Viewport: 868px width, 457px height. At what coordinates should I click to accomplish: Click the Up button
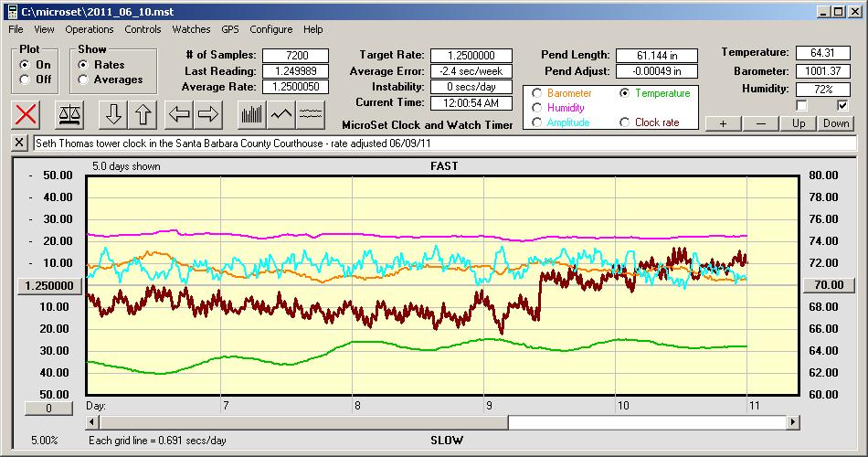[799, 123]
